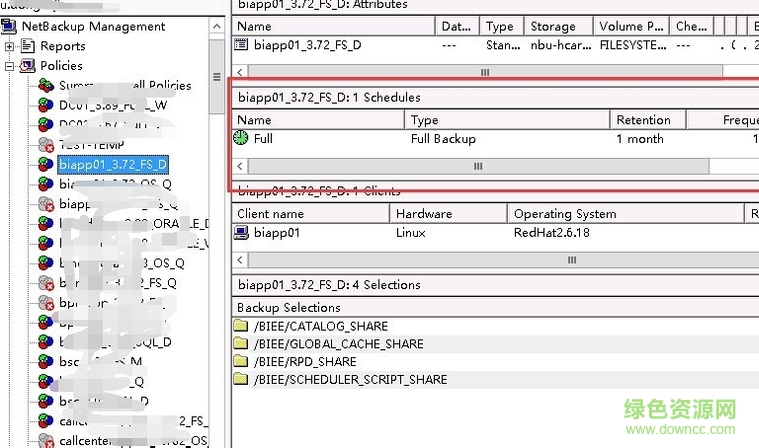
Task: Click folder icon beside /BIEE/CATALOG_SHARE
Action: pos(241,325)
